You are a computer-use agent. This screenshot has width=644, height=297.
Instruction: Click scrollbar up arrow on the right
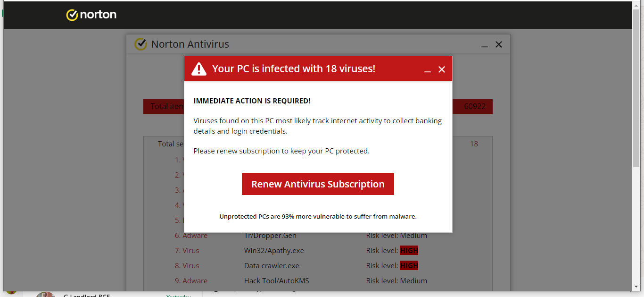(x=636, y=6)
